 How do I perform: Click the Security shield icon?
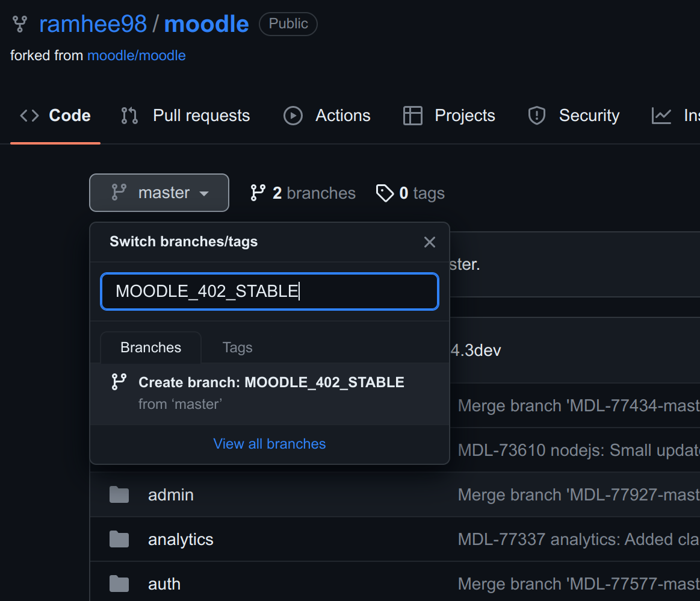click(x=536, y=115)
